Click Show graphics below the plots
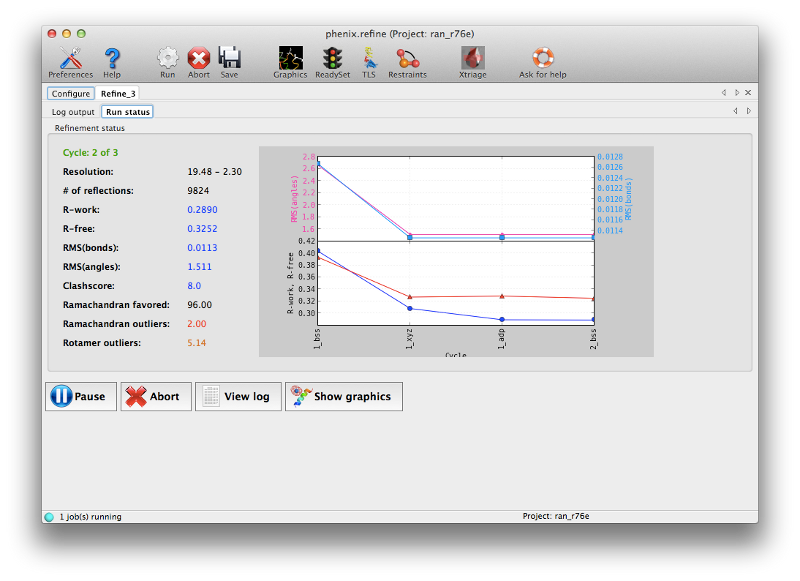This screenshot has width=800, height=581. point(343,396)
